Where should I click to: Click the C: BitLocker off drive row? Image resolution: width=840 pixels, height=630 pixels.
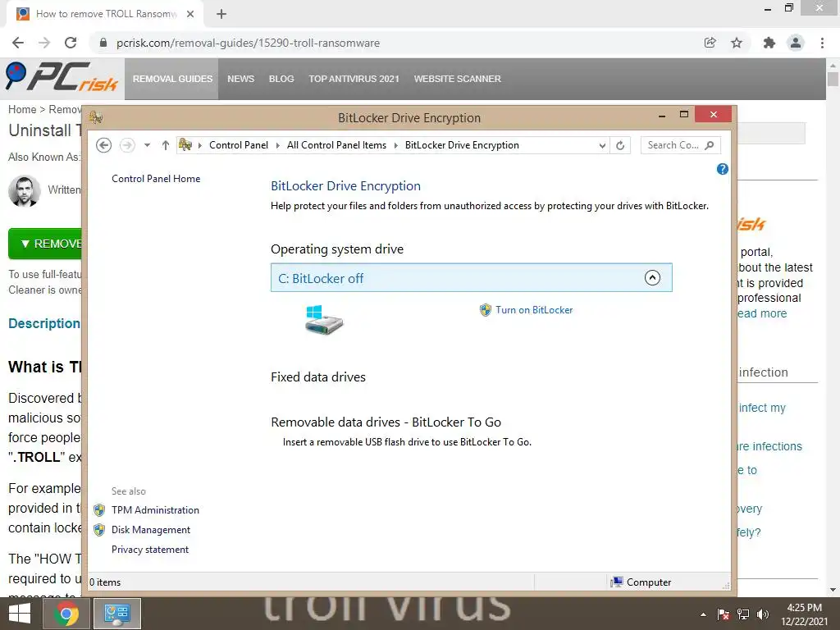pos(472,277)
